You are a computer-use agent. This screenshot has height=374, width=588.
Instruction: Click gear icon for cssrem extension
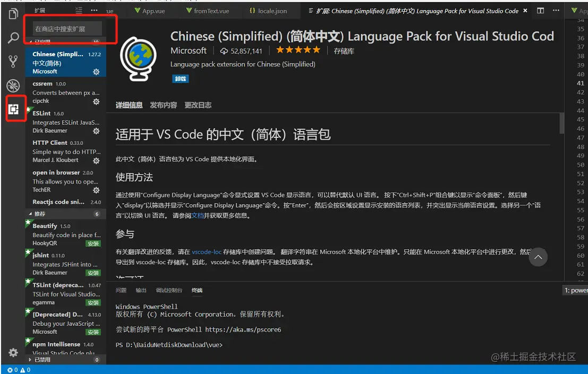click(x=96, y=101)
